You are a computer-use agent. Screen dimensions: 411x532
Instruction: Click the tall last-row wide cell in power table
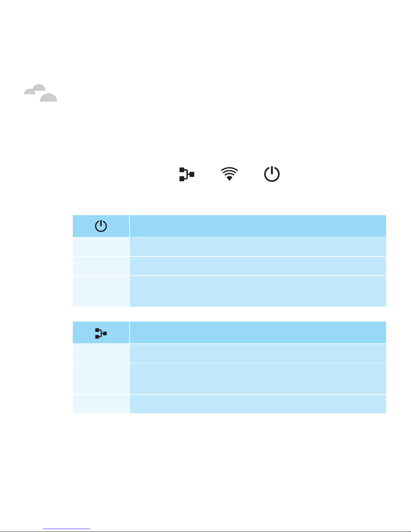[258, 291]
